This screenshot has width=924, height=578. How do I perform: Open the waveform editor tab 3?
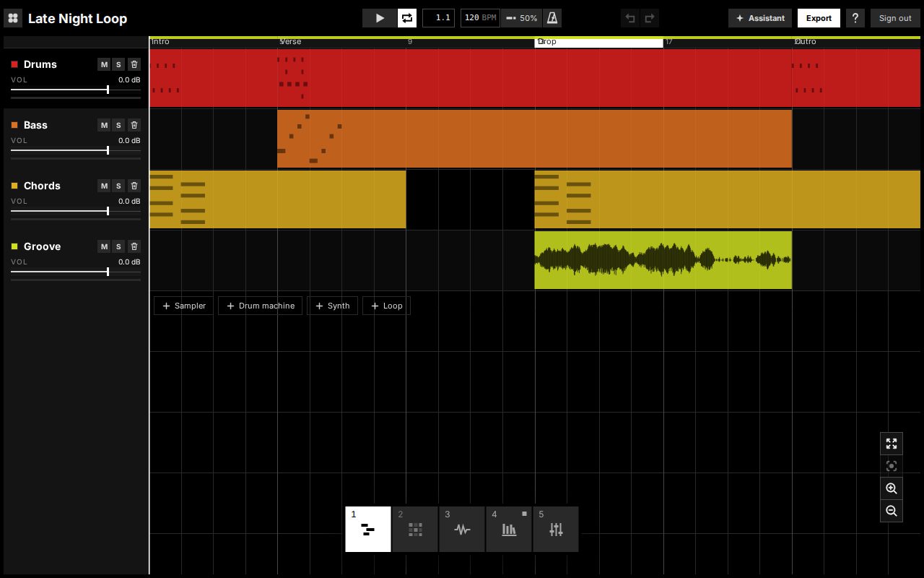click(x=462, y=529)
